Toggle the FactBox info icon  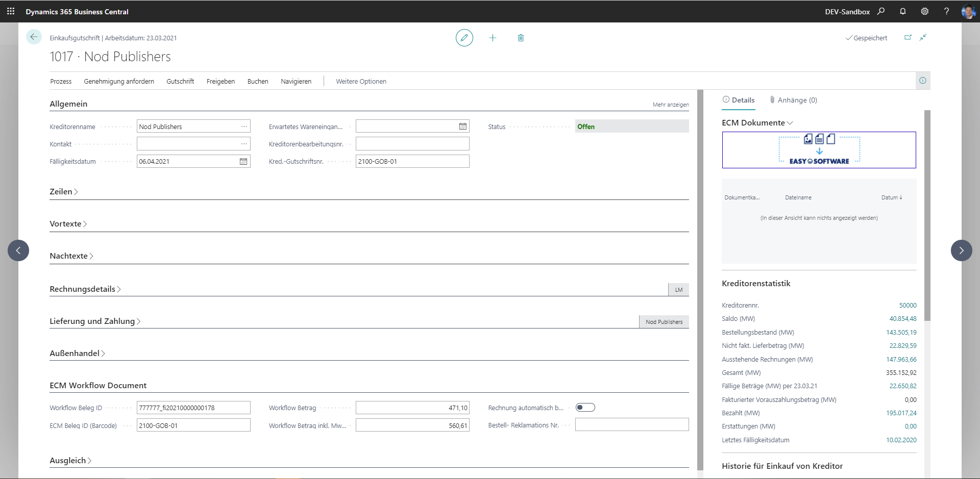[923, 81]
